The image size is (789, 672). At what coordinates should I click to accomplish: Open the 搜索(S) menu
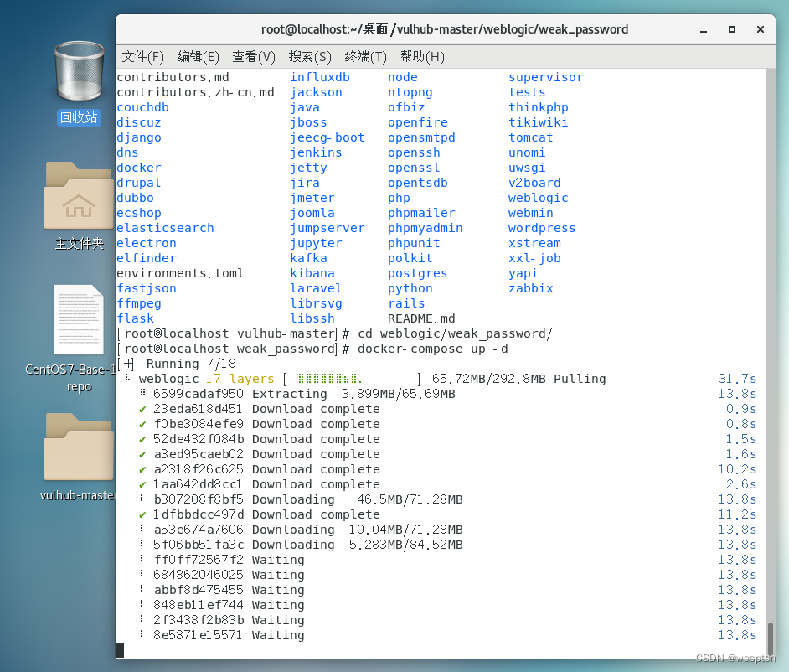pos(310,56)
